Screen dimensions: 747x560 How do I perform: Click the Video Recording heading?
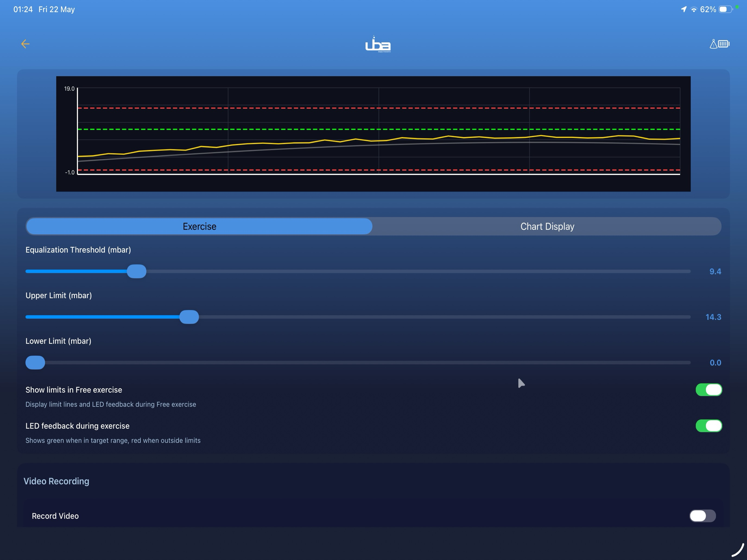[x=56, y=481]
